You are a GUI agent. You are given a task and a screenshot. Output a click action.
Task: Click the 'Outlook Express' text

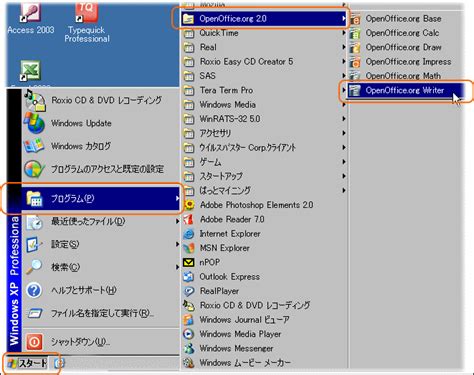click(229, 277)
